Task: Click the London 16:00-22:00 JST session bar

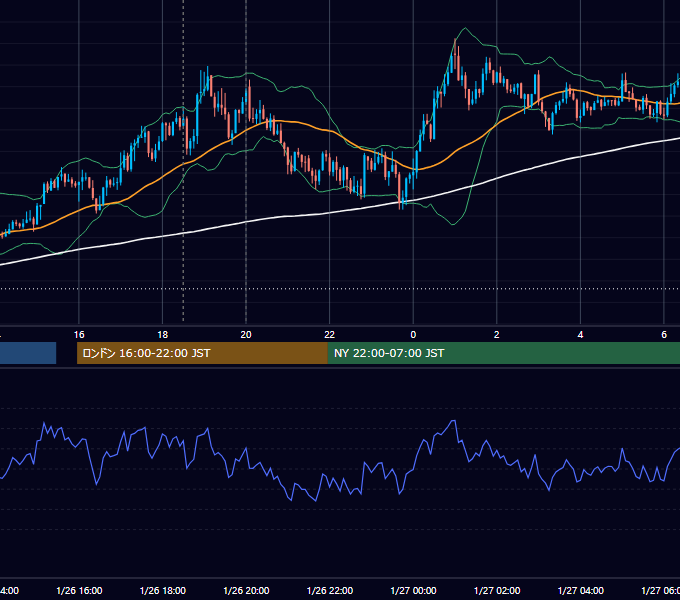Action: pos(202,353)
